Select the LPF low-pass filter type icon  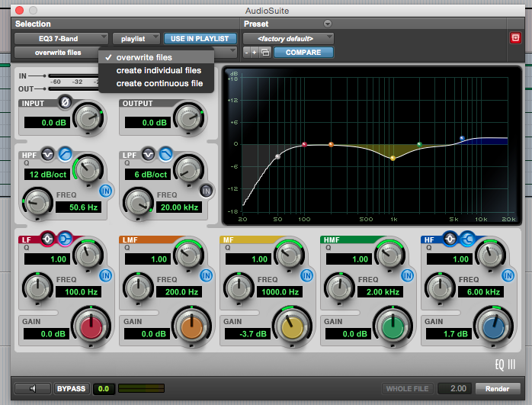coord(166,155)
